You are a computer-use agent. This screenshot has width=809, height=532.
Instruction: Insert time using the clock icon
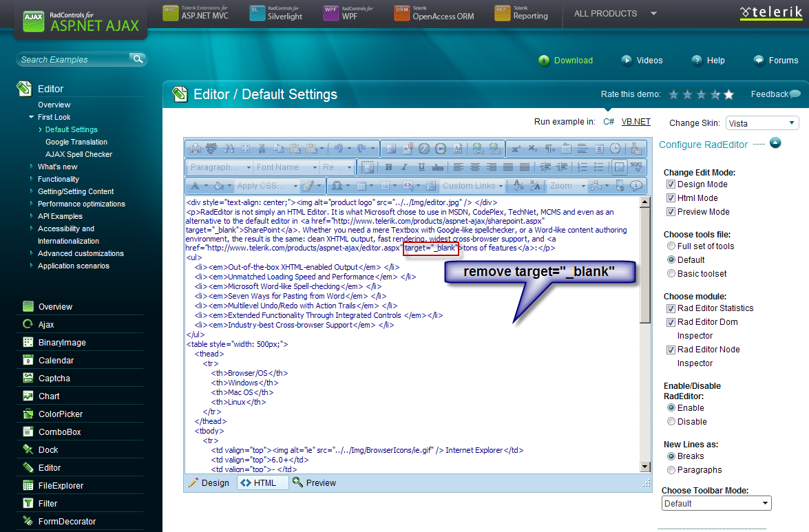(x=615, y=149)
